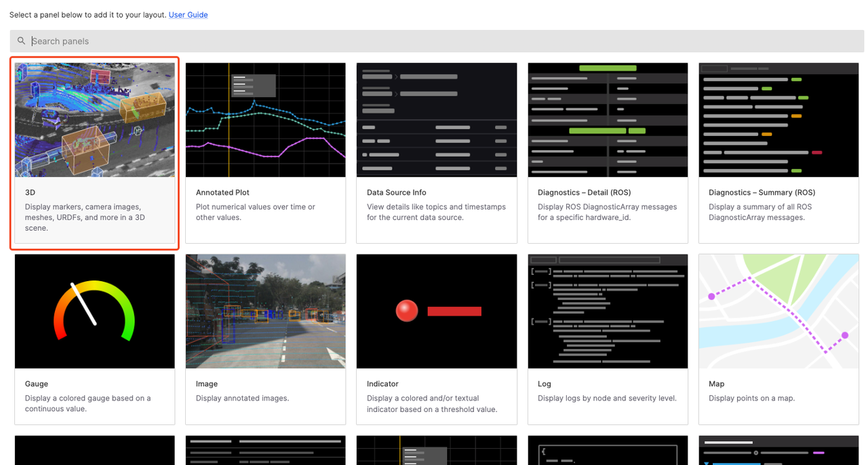The height and width of the screenshot is (465, 868).
Task: Click the Data Source Info title
Action: point(397,193)
